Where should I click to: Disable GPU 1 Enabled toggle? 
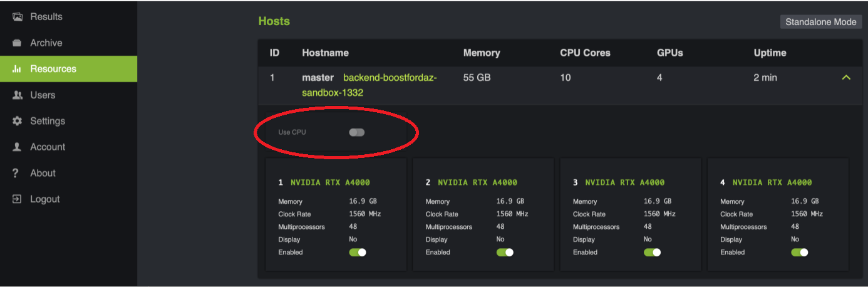358,253
